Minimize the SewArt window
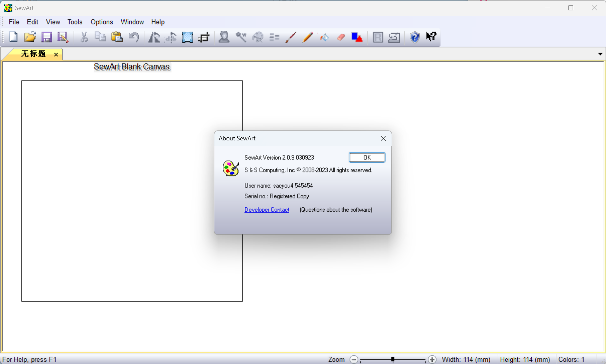This screenshot has height=364, width=606. pyautogui.click(x=547, y=8)
